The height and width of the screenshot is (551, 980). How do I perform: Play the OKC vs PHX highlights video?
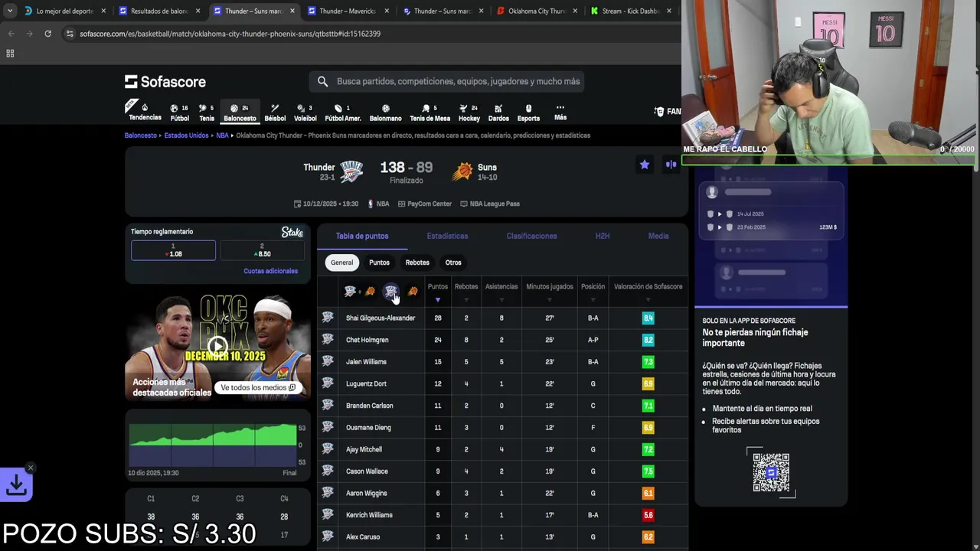tap(218, 346)
